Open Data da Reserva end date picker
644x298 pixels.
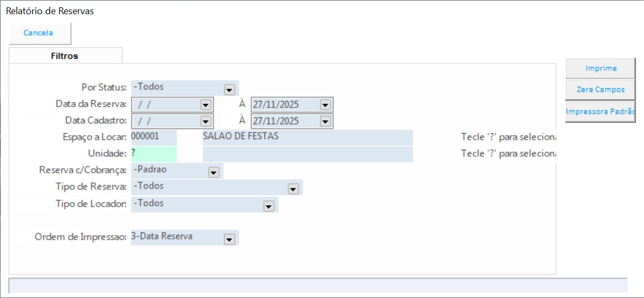coord(325,105)
